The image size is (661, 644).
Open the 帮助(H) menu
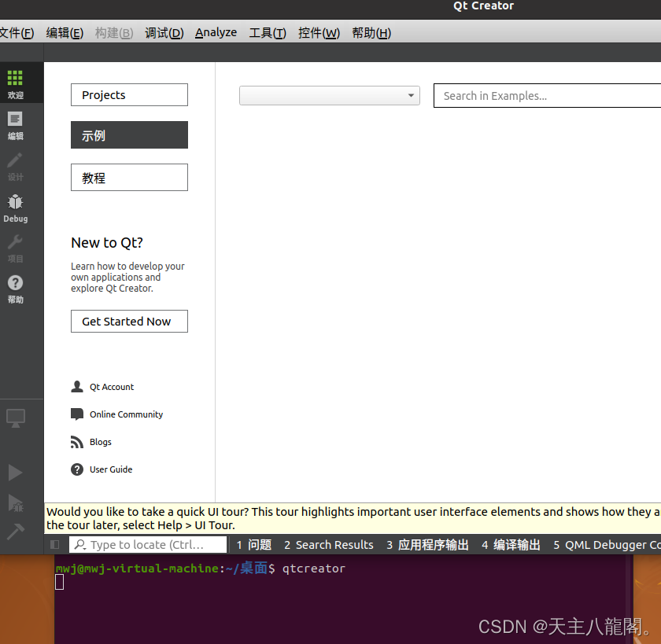click(371, 32)
